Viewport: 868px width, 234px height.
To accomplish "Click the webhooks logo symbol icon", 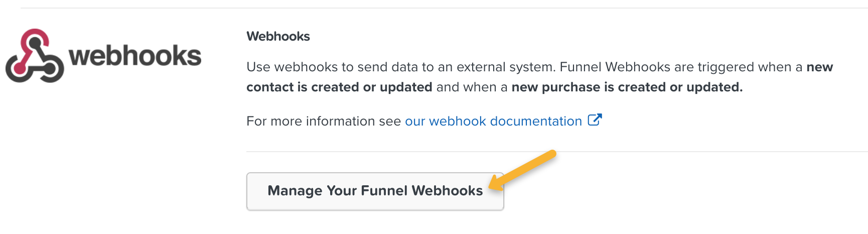I will [x=35, y=56].
